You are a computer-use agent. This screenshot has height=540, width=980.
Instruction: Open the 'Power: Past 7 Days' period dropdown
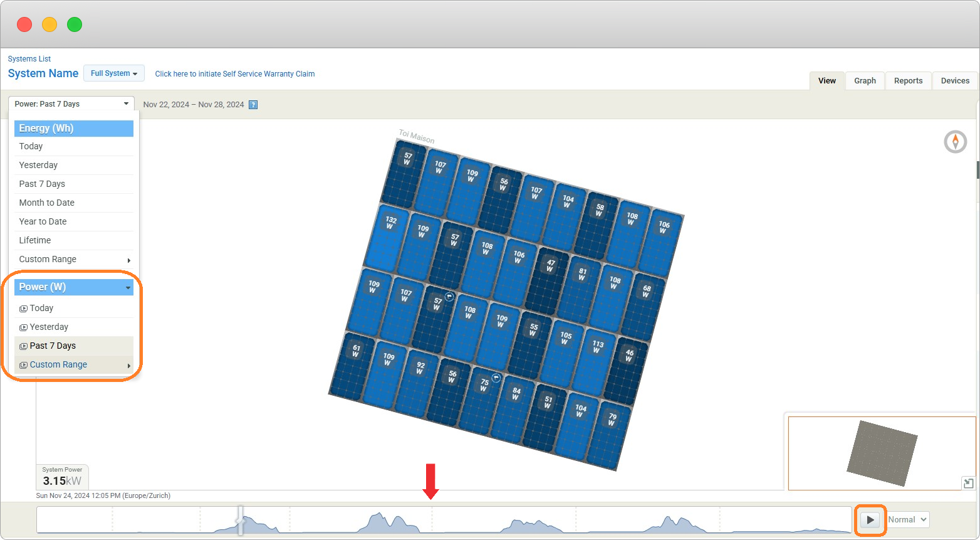coord(71,104)
